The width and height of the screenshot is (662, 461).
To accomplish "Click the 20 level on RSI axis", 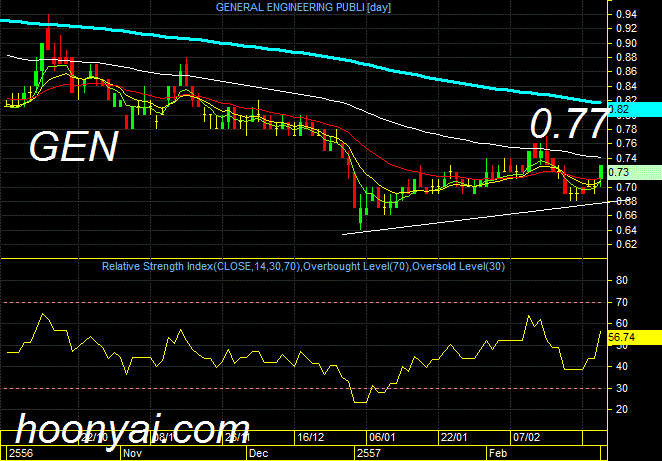I will point(621,409).
